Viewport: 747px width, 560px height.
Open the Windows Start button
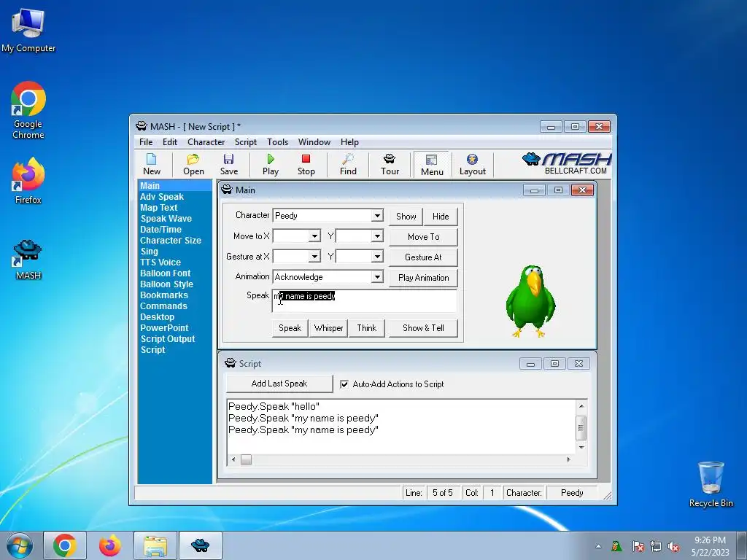pos(20,545)
